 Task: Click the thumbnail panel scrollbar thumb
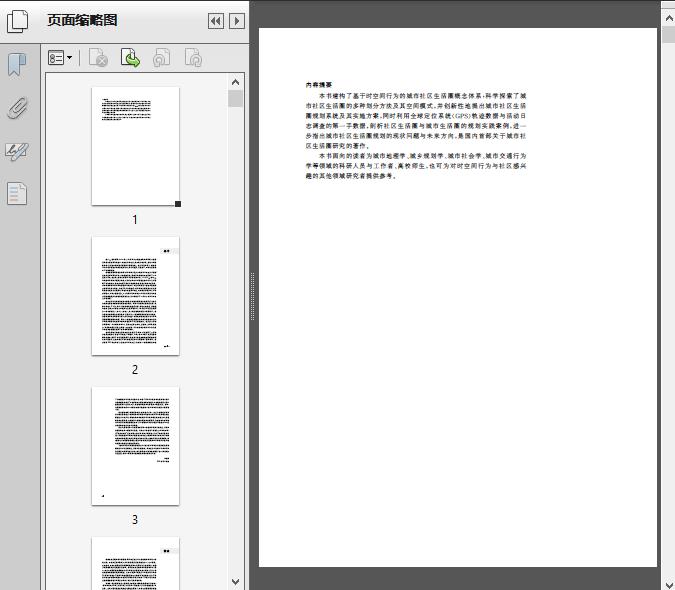click(x=235, y=99)
